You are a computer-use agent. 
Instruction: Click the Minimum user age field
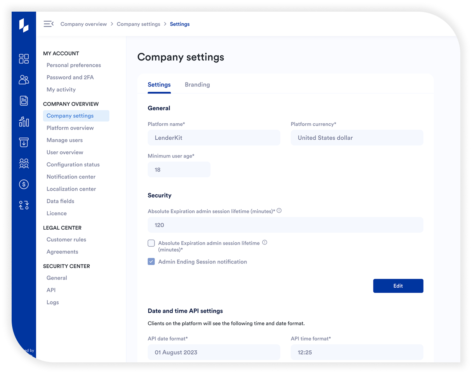[x=179, y=170]
